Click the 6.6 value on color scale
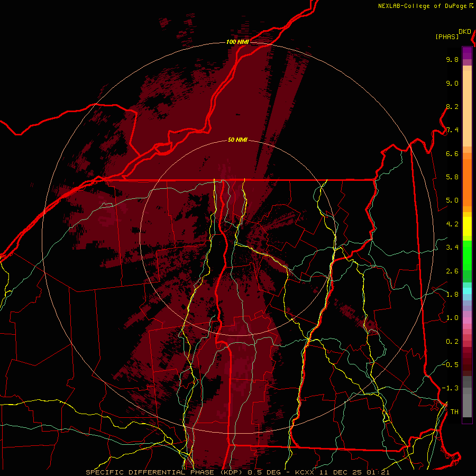 point(452,153)
